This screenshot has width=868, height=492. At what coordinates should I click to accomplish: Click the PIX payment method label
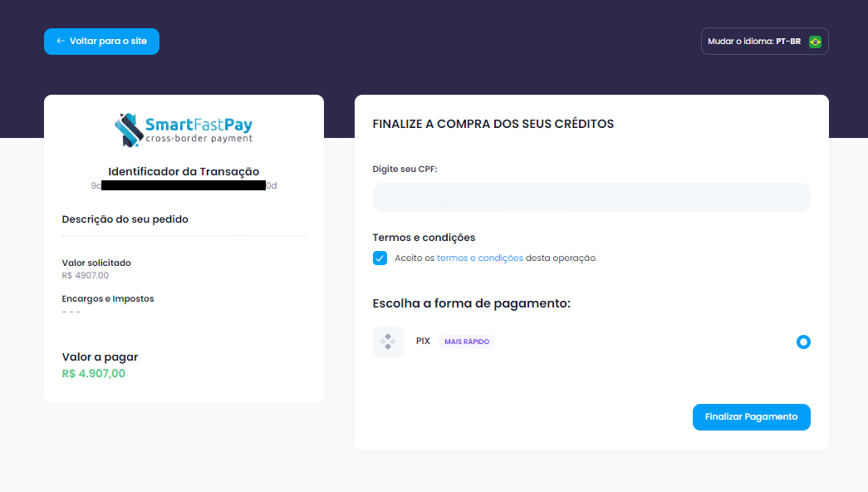coord(423,341)
